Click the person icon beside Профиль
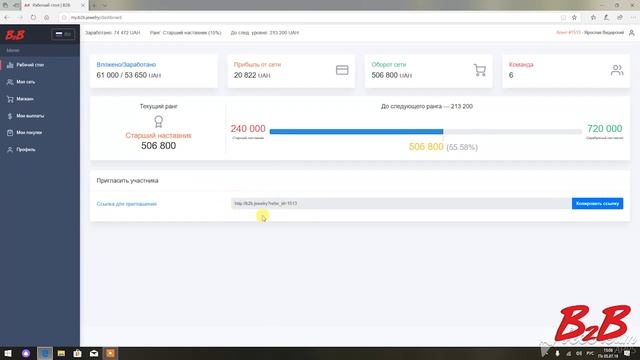Image resolution: width=640 pixels, height=360 pixels. click(10, 150)
